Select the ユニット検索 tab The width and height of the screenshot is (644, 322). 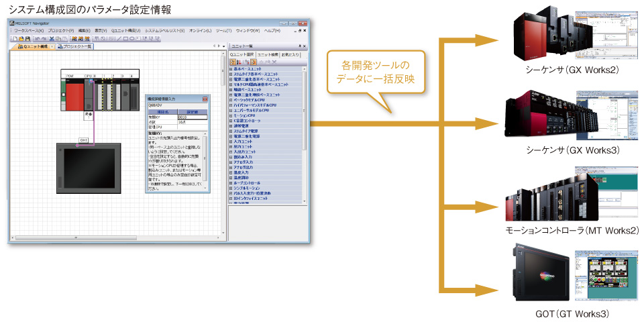[x=268, y=54]
